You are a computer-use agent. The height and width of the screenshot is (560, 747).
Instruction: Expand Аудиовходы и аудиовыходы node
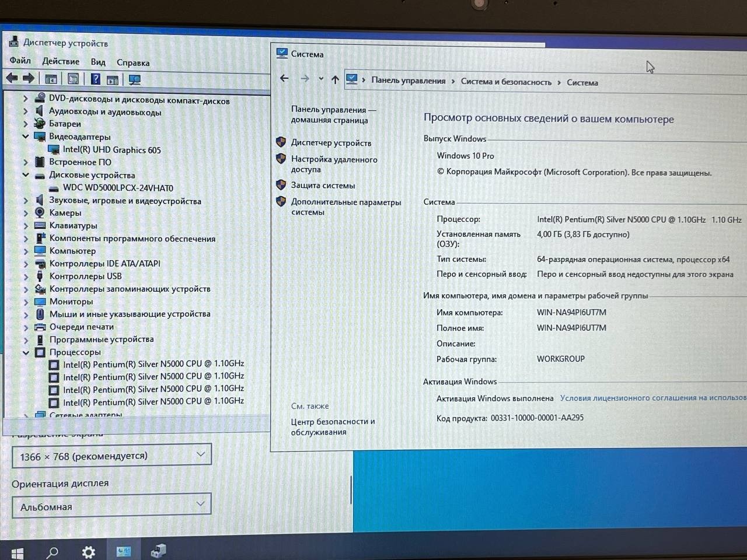25,111
